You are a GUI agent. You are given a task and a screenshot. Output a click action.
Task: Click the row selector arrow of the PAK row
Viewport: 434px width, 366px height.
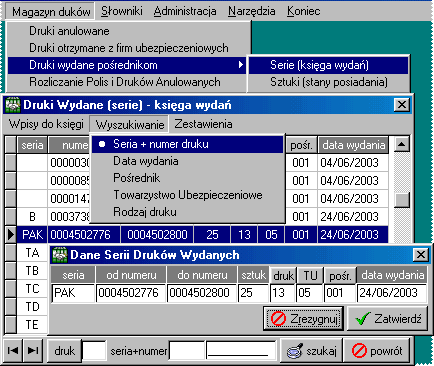click(x=11, y=235)
